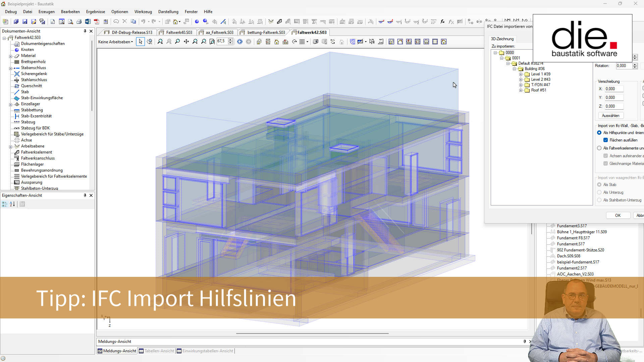This screenshot has height=362, width=644.
Task: Click the printer icon in main toolbar
Action: click(x=79, y=21)
